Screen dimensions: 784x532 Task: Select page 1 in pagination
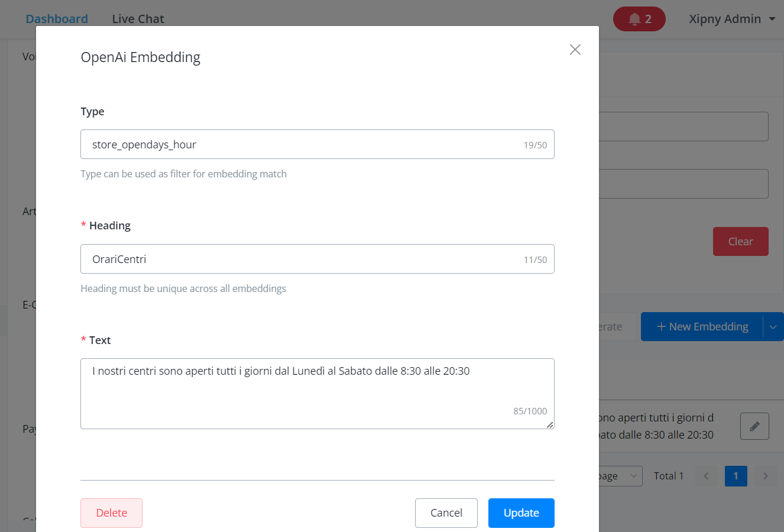click(x=736, y=476)
